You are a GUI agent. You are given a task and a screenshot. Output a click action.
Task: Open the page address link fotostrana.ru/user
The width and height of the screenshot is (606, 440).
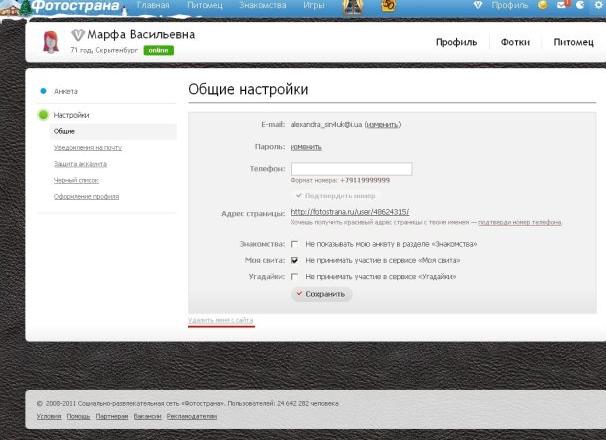coord(350,211)
